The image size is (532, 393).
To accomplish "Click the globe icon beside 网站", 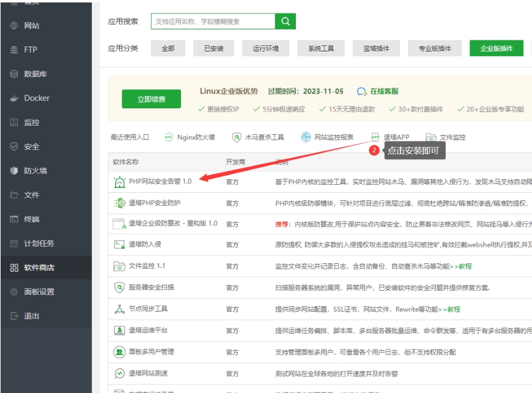I will 14,26.
